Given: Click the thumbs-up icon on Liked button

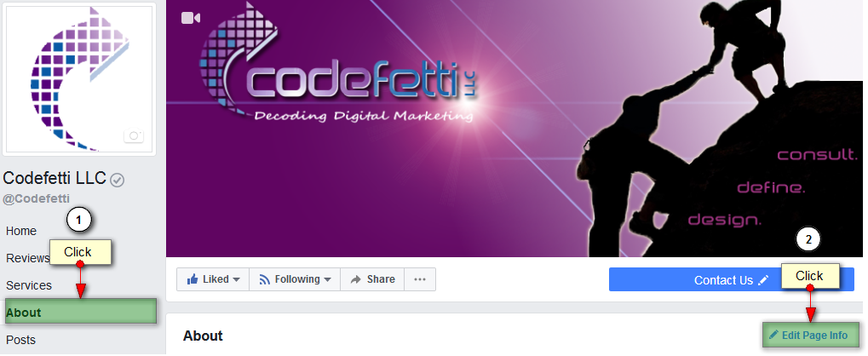Looking at the screenshot, I should [193, 279].
